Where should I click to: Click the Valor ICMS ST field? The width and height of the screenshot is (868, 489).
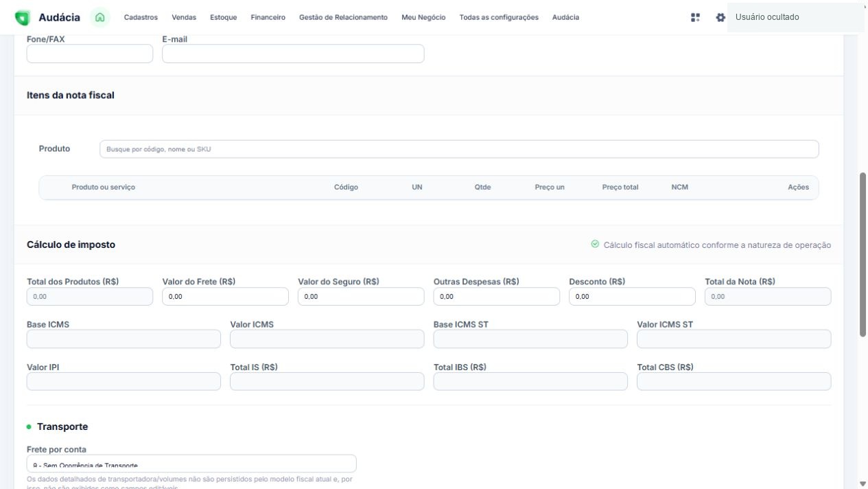pos(734,339)
